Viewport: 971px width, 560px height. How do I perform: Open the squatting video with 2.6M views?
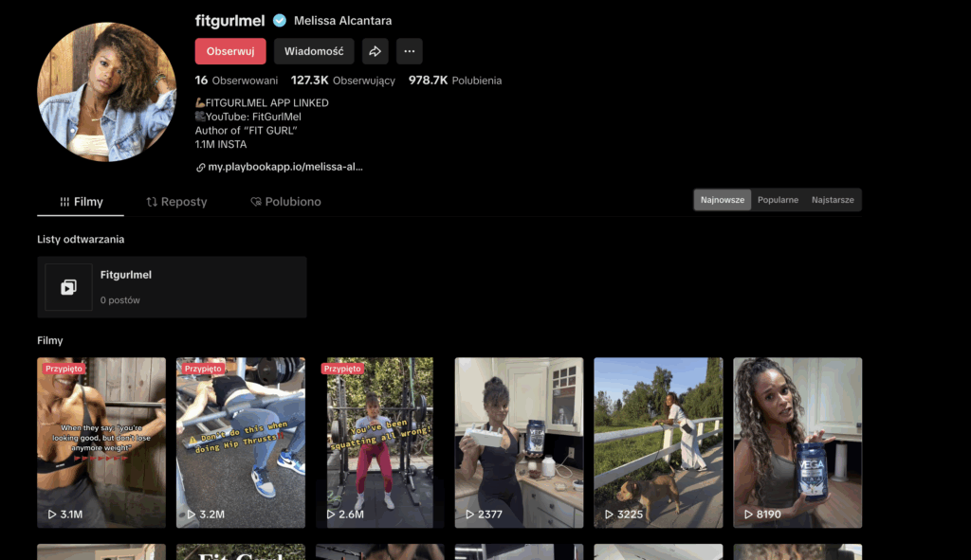click(x=374, y=442)
